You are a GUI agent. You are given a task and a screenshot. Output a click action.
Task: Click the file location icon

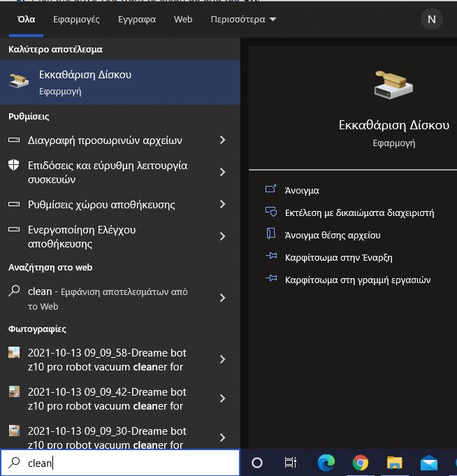[270, 233]
